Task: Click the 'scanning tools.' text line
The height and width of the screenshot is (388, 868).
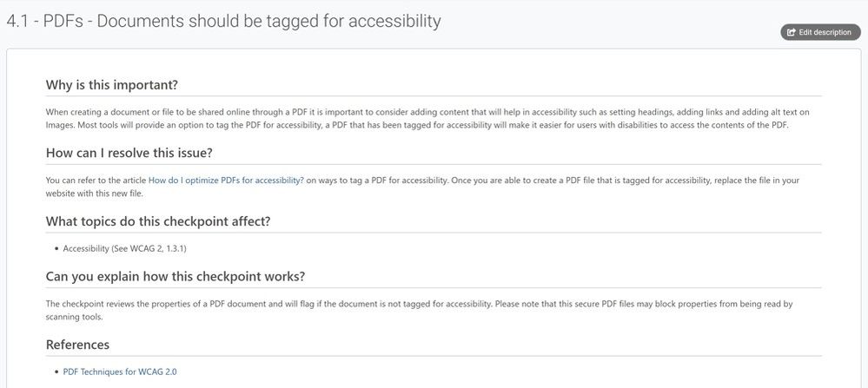Action: pyautogui.click(x=74, y=318)
